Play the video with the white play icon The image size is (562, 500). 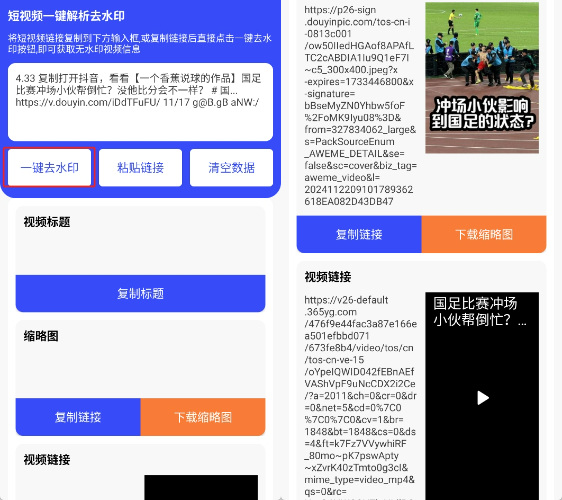[x=482, y=398]
